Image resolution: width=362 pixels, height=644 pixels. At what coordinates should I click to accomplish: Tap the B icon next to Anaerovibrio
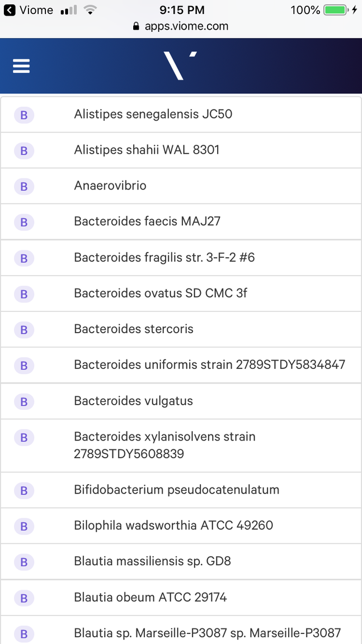(x=24, y=186)
